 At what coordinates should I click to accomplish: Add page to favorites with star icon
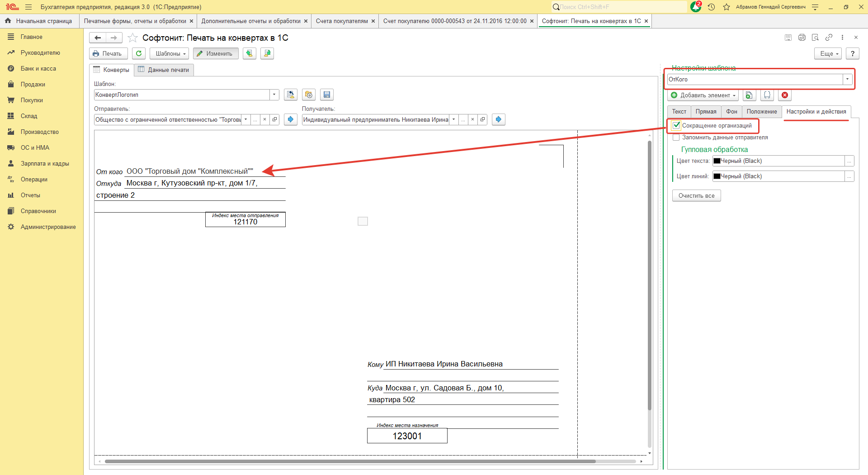click(x=132, y=38)
